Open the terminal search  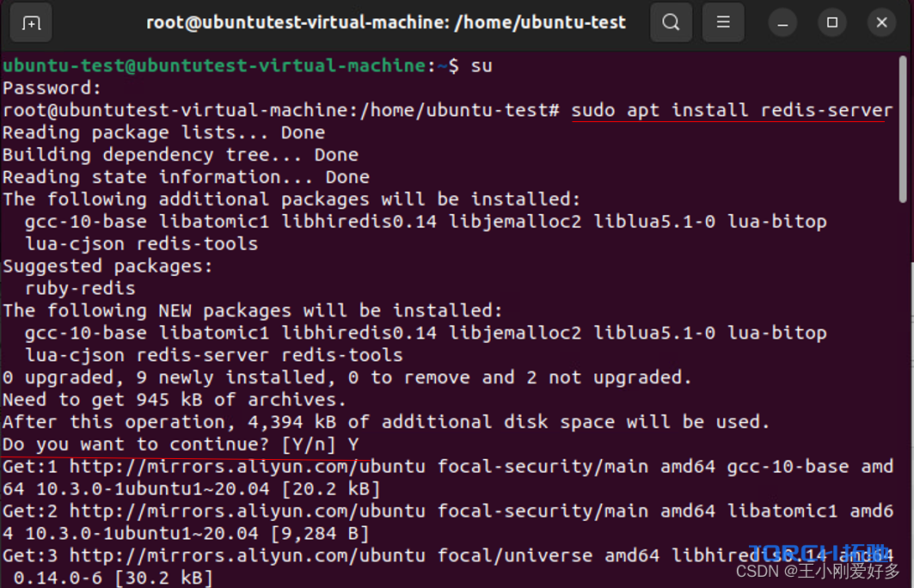point(671,22)
